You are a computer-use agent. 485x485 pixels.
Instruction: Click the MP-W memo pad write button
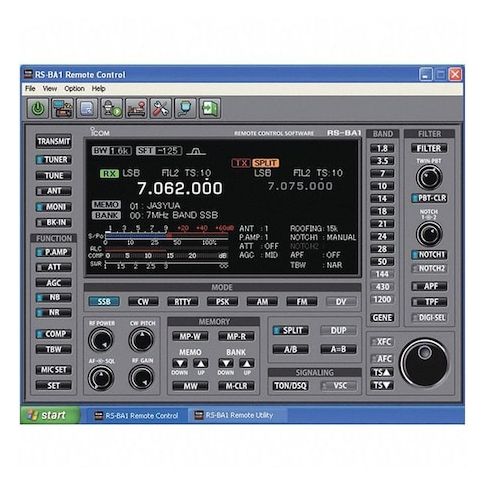coord(190,336)
